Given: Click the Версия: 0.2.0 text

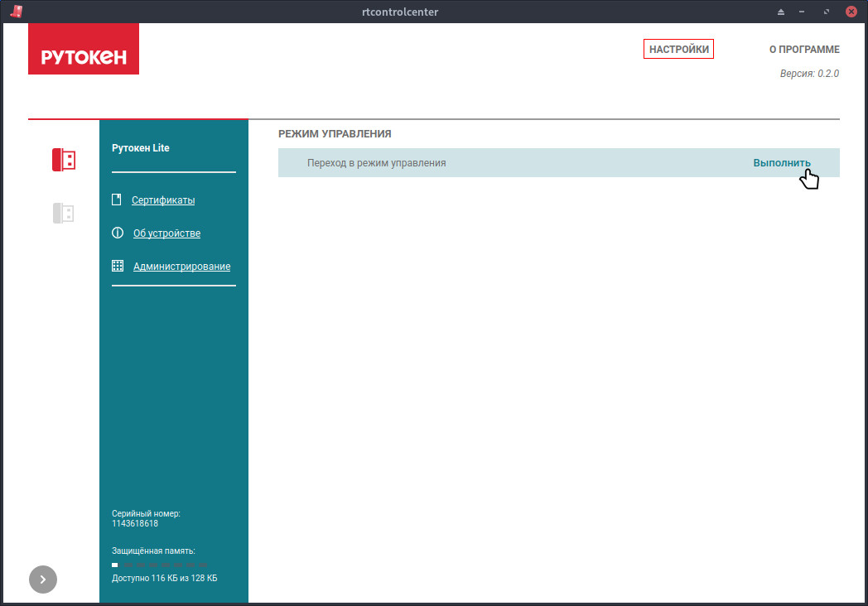Looking at the screenshot, I should point(809,74).
